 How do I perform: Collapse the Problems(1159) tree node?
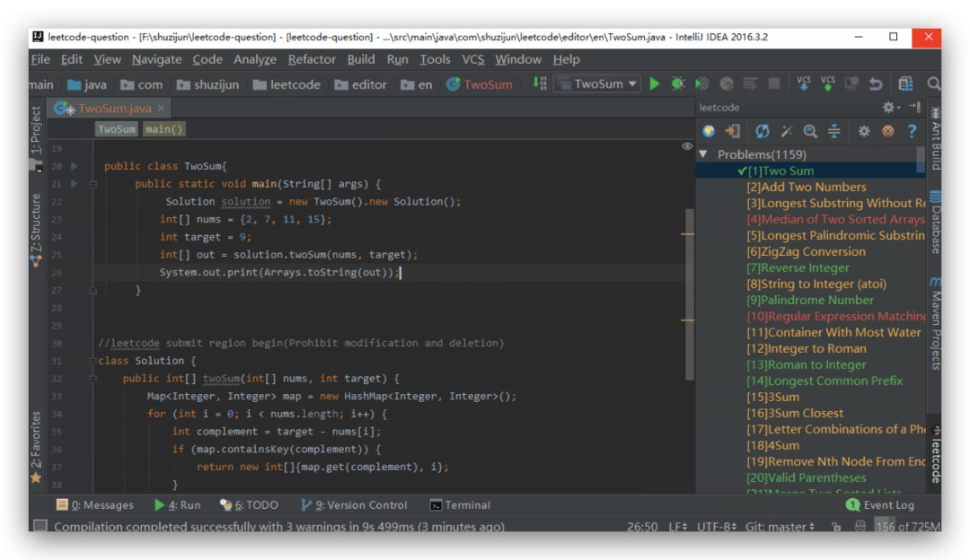[x=703, y=153]
